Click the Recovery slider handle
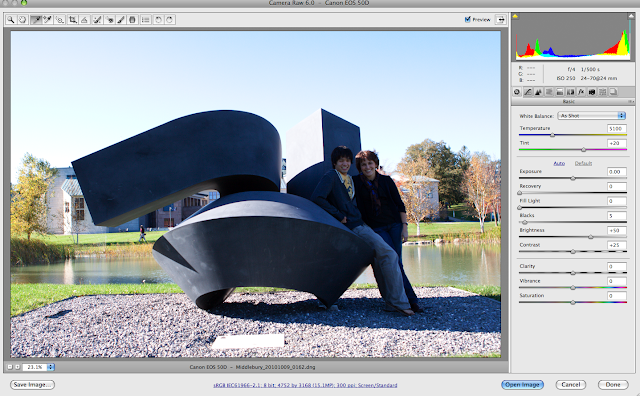This screenshot has height=396, width=640. pos(520,193)
